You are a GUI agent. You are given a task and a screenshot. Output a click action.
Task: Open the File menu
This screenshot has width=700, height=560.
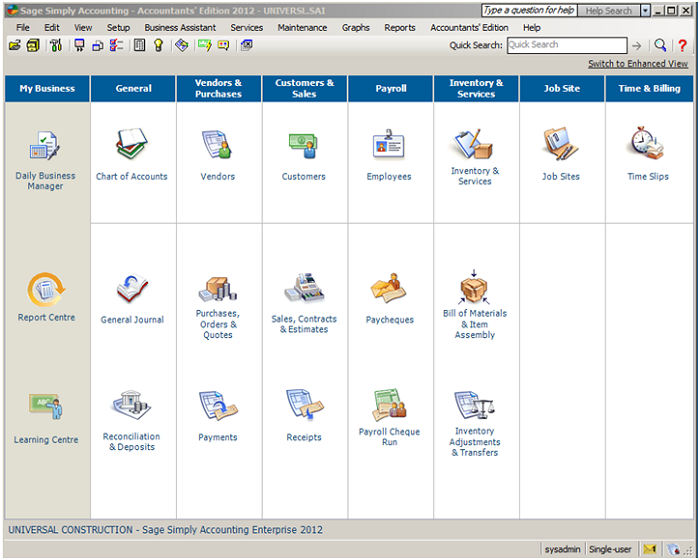23,28
